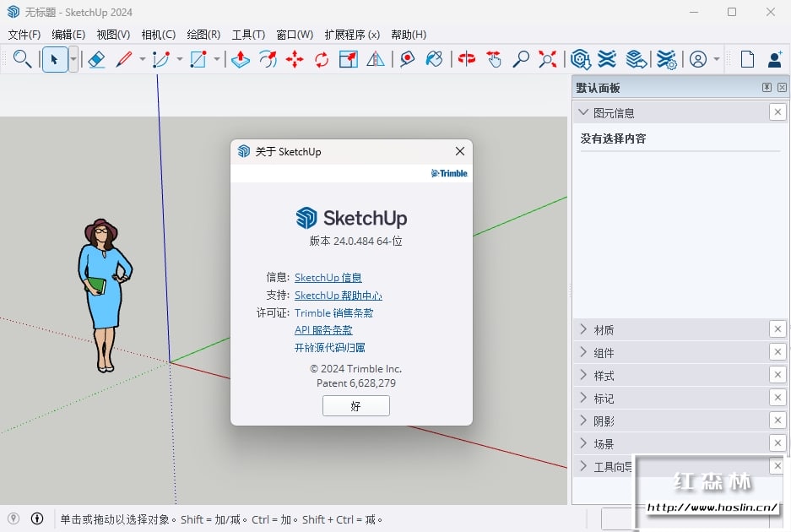Viewport: 791px width, 532px height.
Task: Open the 视图(V) menu
Action: pyautogui.click(x=113, y=35)
